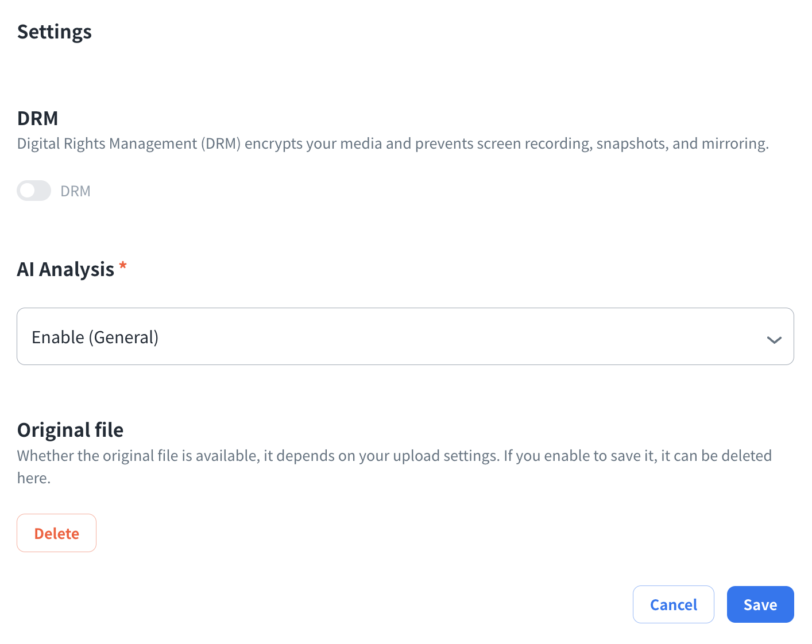Click the Digital Rights Management description text
Viewport: 812px width, 644px height.
pos(393,143)
